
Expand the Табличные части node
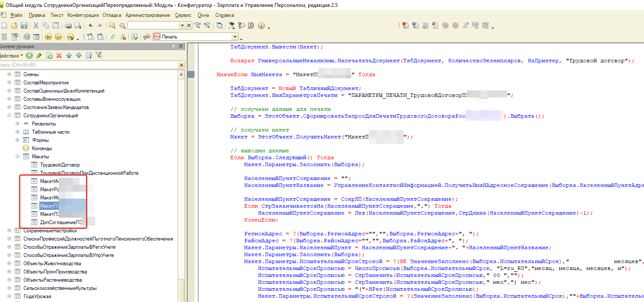point(18,132)
